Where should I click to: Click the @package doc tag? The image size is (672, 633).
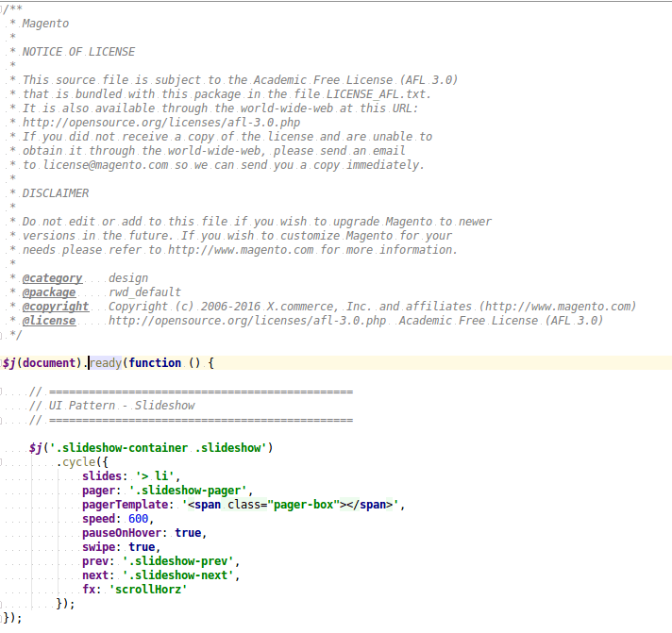[49, 292]
